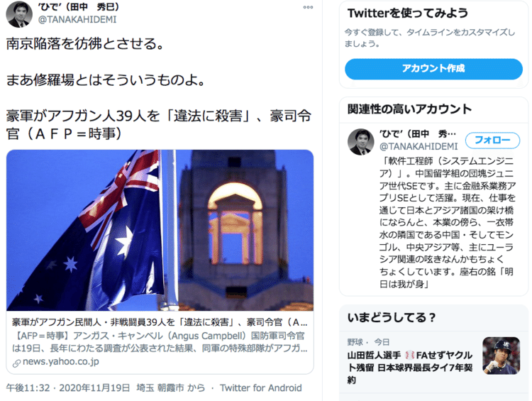Follow @TANAKAHIDEMI with the フォロー button
The height and width of the screenshot is (401, 532).
(x=492, y=141)
